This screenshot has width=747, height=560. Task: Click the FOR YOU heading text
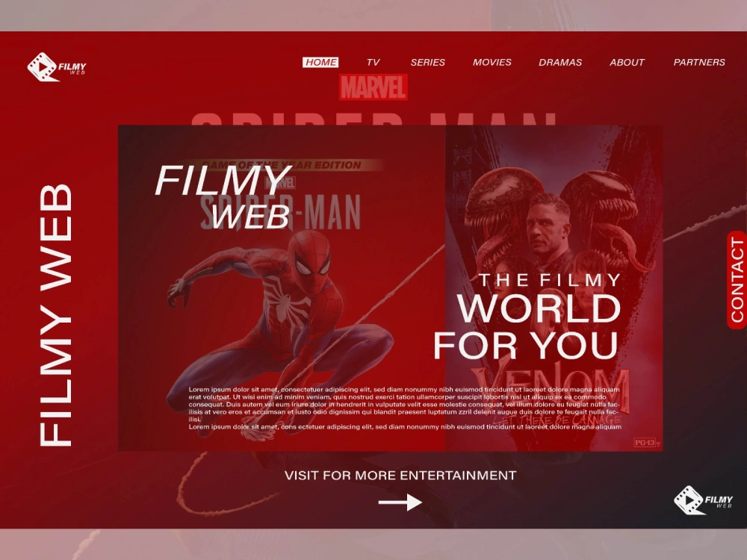(526, 345)
